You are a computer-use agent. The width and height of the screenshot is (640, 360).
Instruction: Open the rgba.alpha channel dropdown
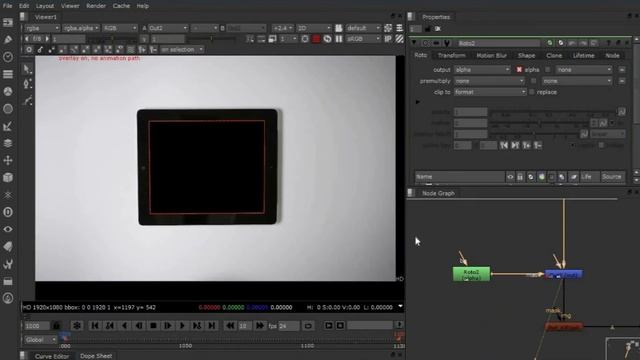[x=81, y=28]
